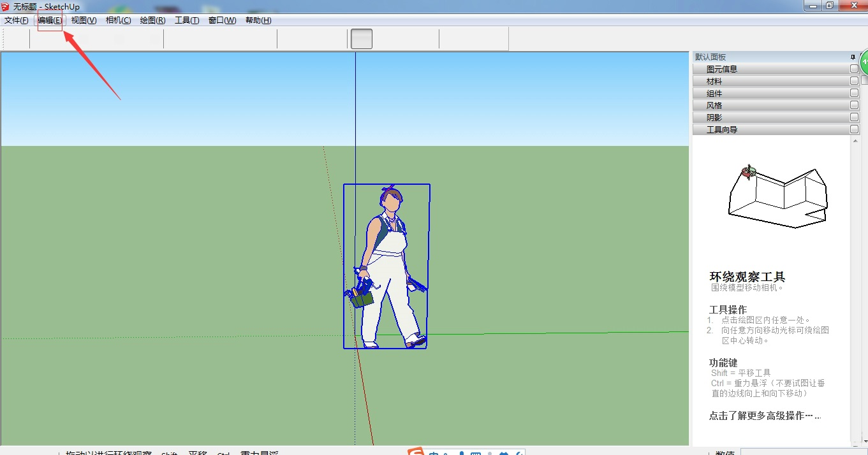Select the woman figure component in viewport
868x455 pixels.
(386, 266)
